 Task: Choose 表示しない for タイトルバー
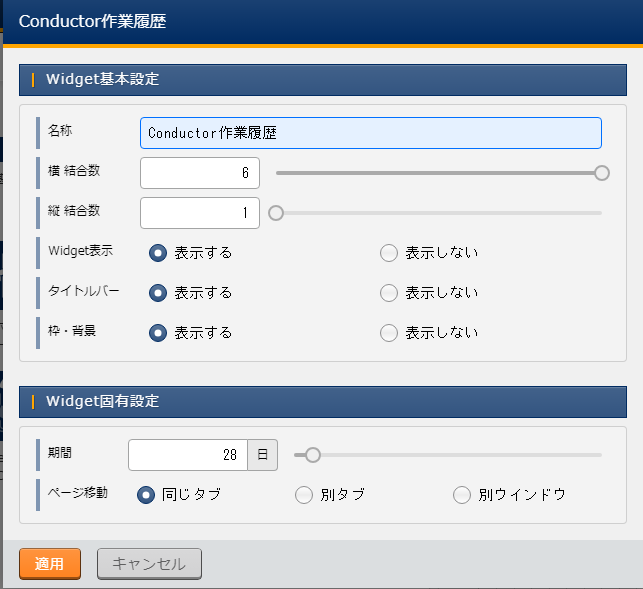coord(389,293)
